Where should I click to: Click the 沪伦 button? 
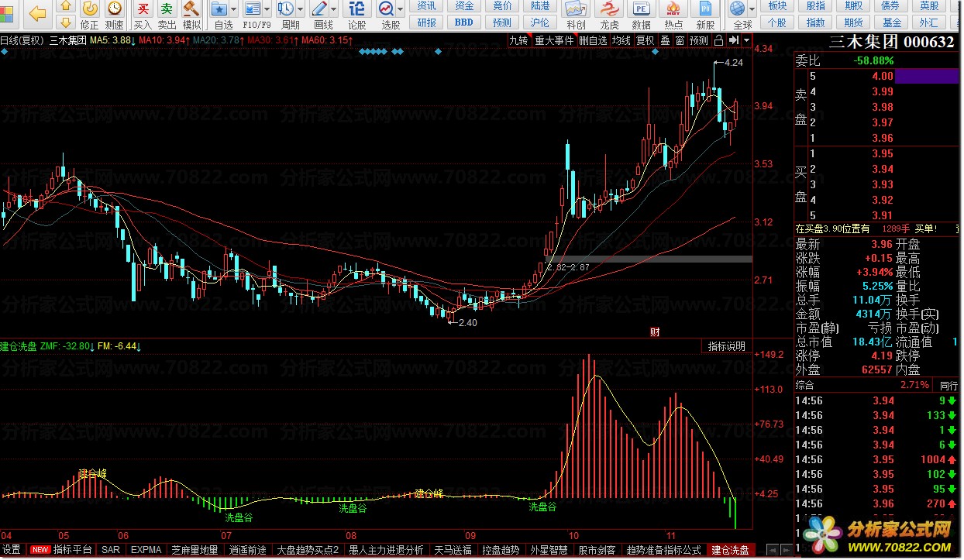540,22
